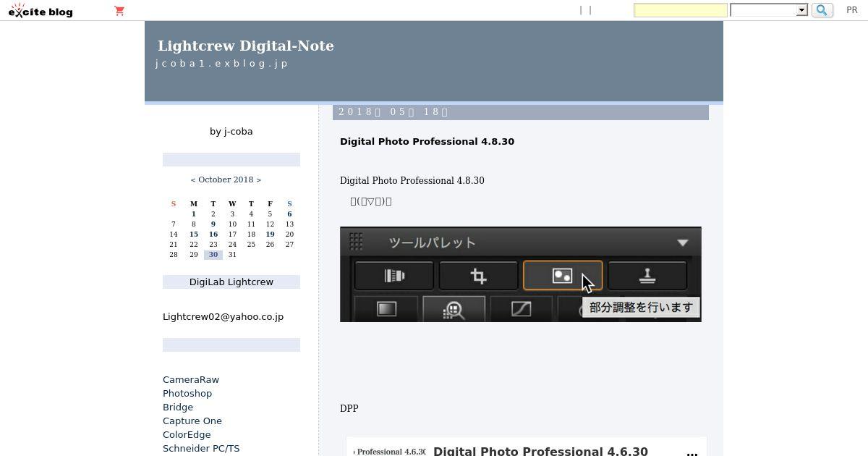This screenshot has height=456, width=868.
Task: Select the stamp tool icon
Action: (647, 276)
